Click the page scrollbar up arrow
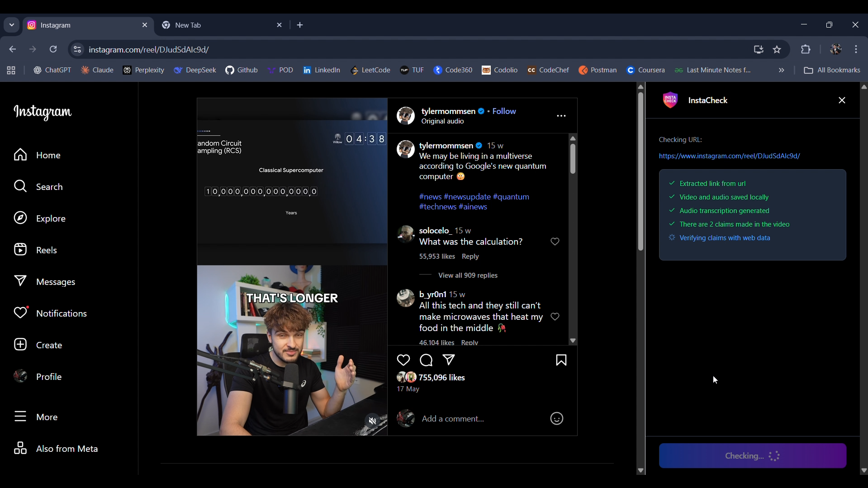868x488 pixels. (640, 87)
